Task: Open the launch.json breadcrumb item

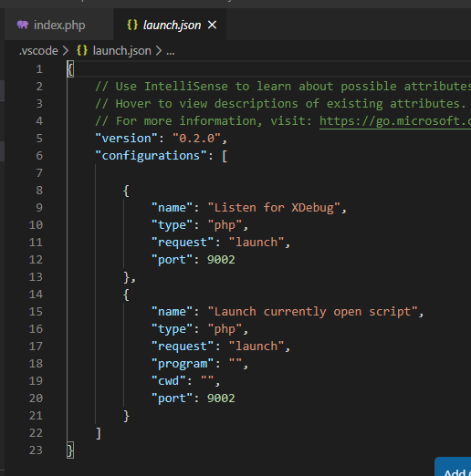Action: (x=121, y=51)
